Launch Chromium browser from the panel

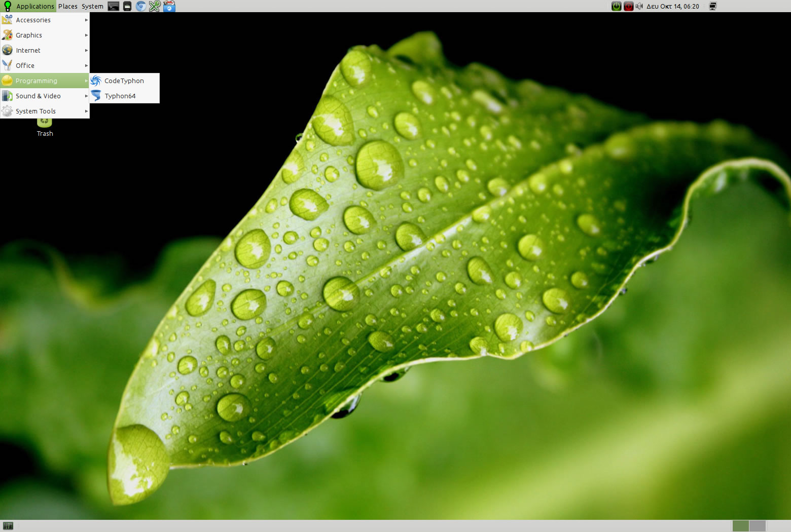click(141, 6)
